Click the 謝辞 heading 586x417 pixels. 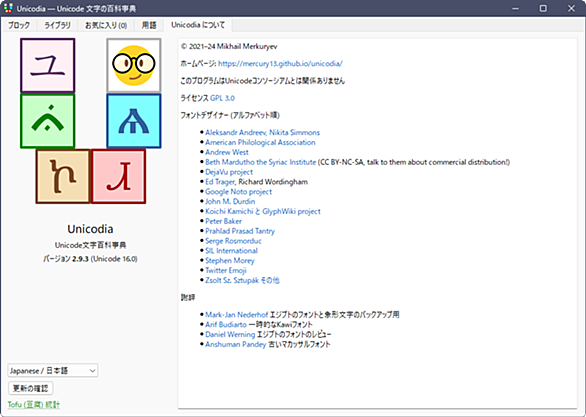(188, 297)
